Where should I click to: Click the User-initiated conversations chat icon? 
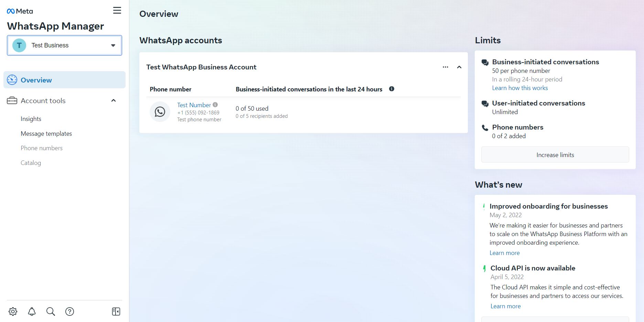[x=485, y=104]
